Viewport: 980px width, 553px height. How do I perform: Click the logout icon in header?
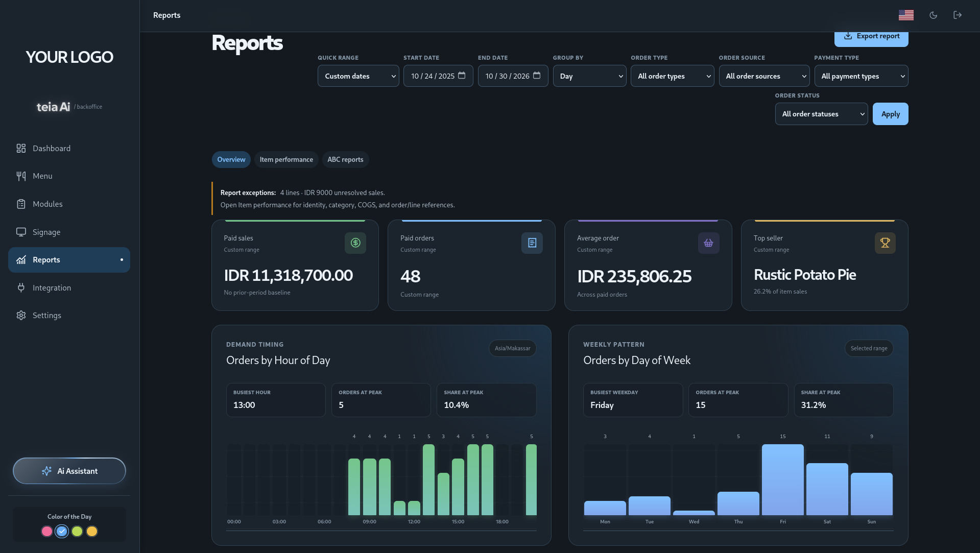pyautogui.click(x=958, y=15)
